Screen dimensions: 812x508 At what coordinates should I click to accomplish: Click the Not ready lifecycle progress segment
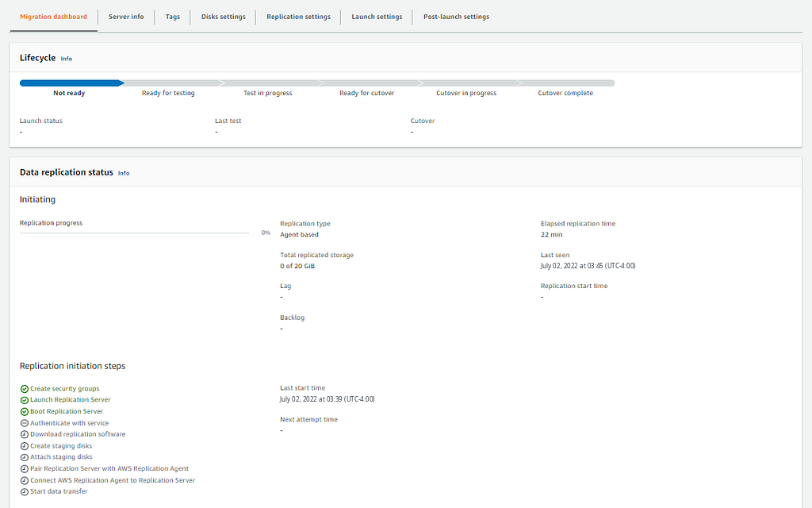pos(71,83)
